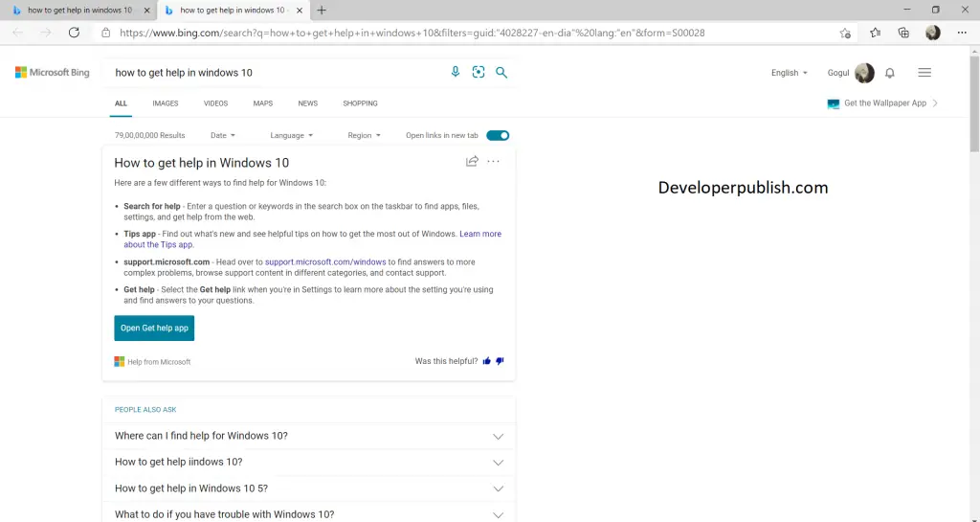
Task: Open a new browser tab
Action: [x=322, y=10]
